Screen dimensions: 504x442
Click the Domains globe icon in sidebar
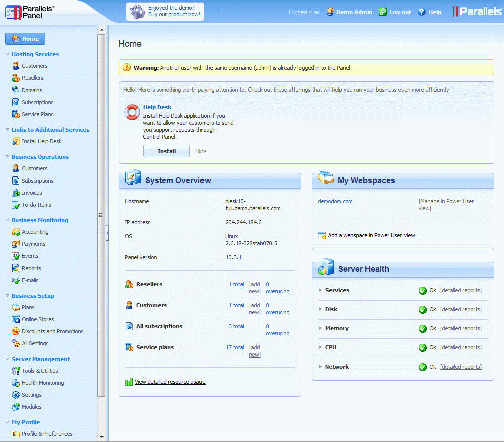click(x=16, y=90)
